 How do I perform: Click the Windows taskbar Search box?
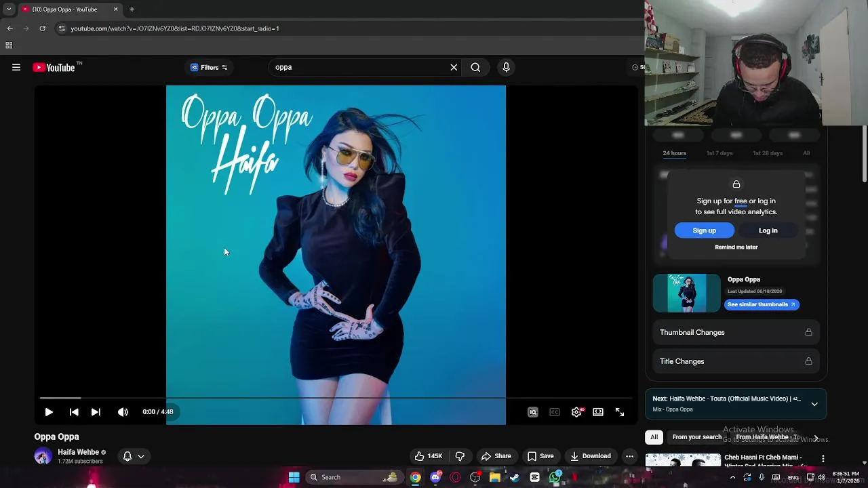[354, 477]
